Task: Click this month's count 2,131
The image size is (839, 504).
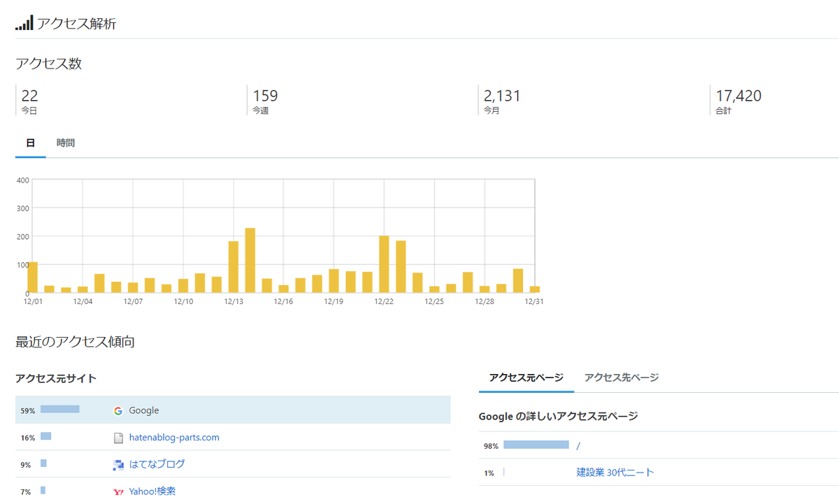Action: [x=502, y=96]
